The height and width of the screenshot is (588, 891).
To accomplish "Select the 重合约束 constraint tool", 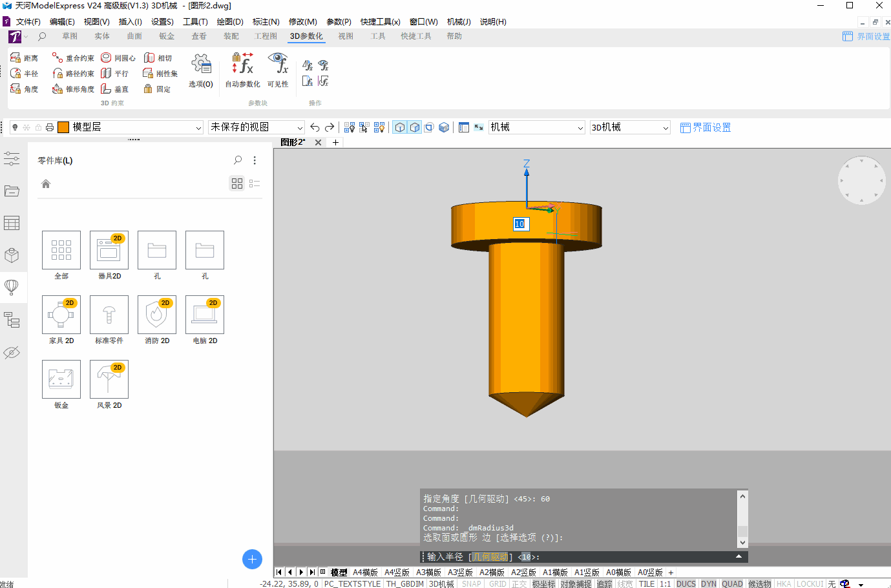I will click(73, 58).
